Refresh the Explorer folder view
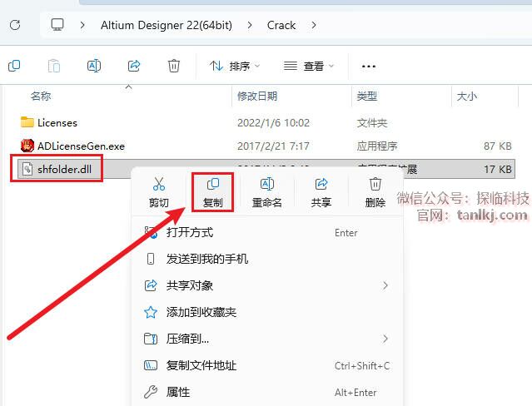Screen dimensions: 532x406 (15, 25)
